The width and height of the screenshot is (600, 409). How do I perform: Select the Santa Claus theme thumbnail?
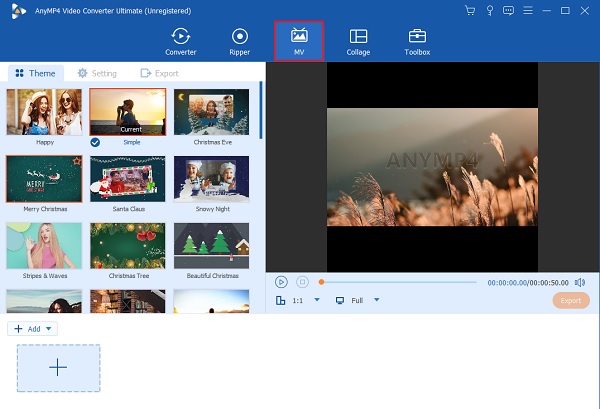(128, 179)
